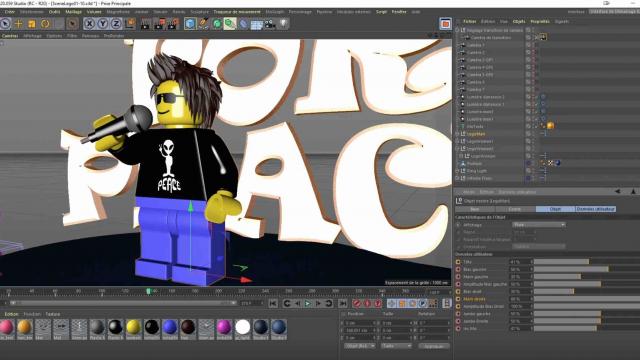Open the Fenêtre menu
The image size is (640, 360).
point(399,12)
